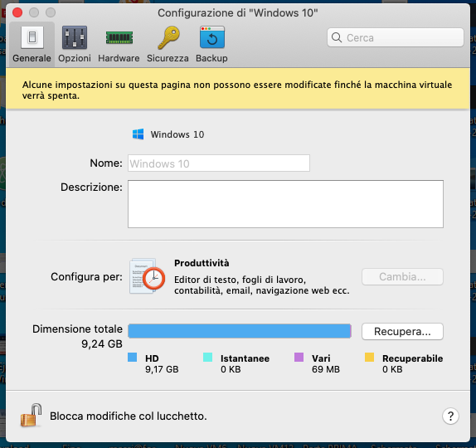Open the Generale settings pane icon
476x448 pixels.
32,37
